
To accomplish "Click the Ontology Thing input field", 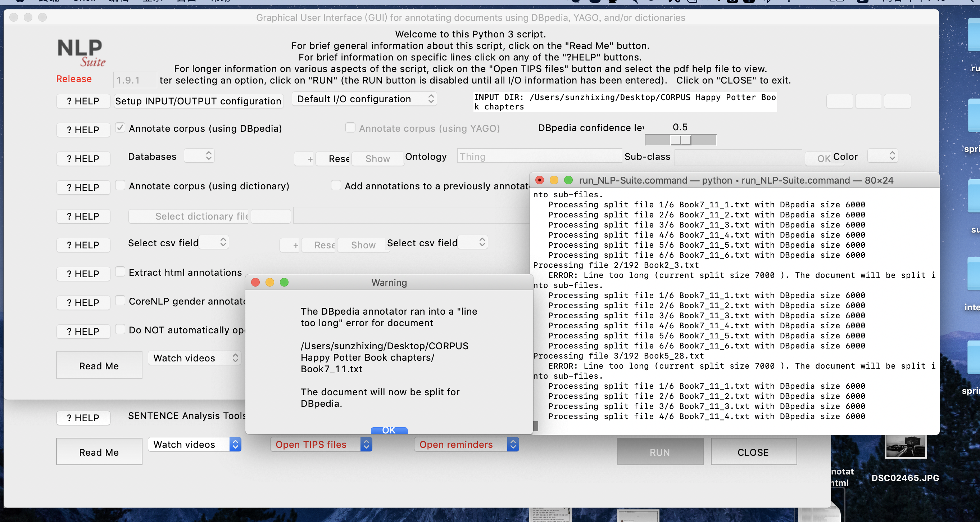I will [x=539, y=156].
